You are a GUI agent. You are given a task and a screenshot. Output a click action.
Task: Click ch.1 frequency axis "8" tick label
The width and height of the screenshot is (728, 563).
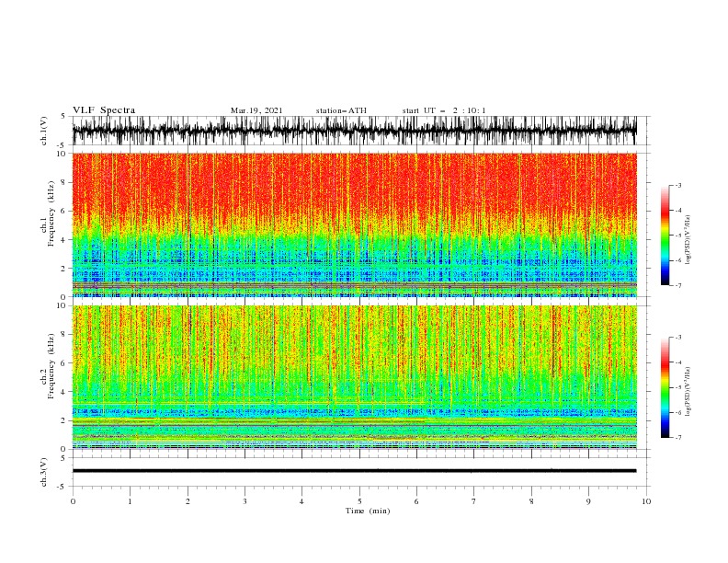64,182
